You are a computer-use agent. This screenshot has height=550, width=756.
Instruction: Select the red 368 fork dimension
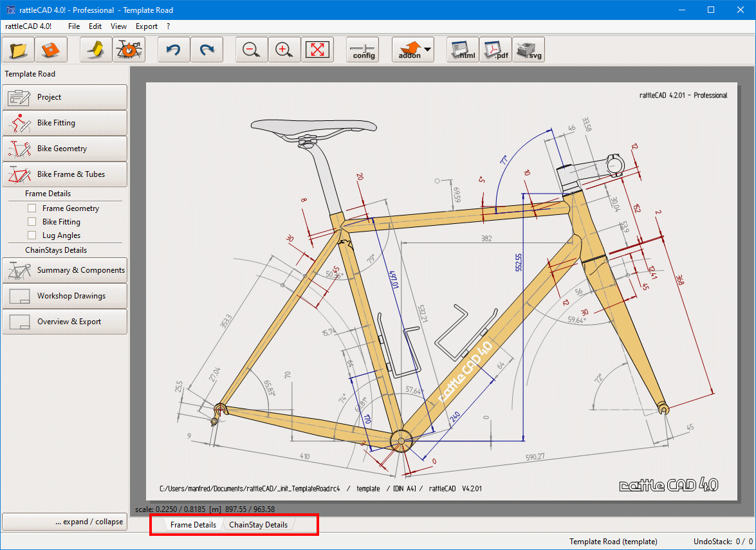(x=680, y=280)
